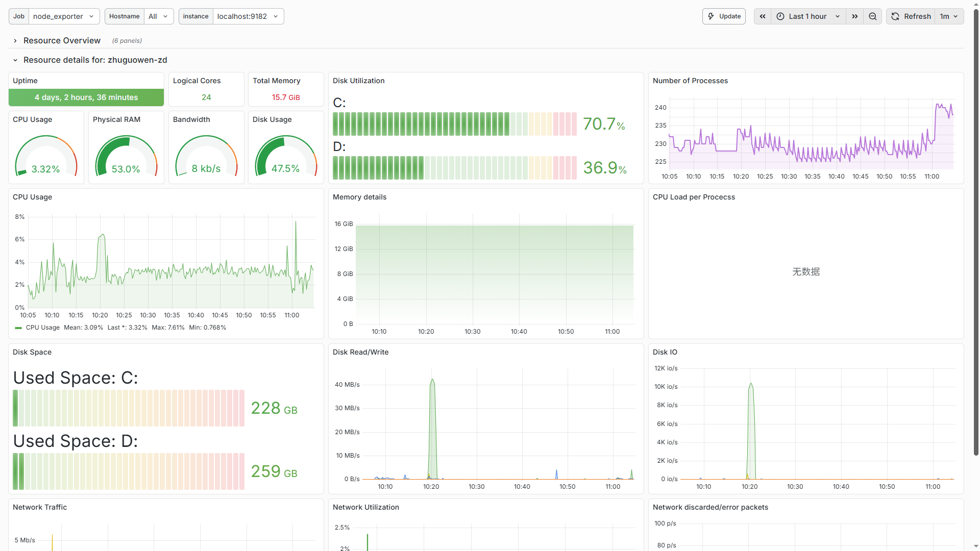Click the clock icon in the time picker
The height and width of the screenshot is (551, 980).
pos(780,16)
